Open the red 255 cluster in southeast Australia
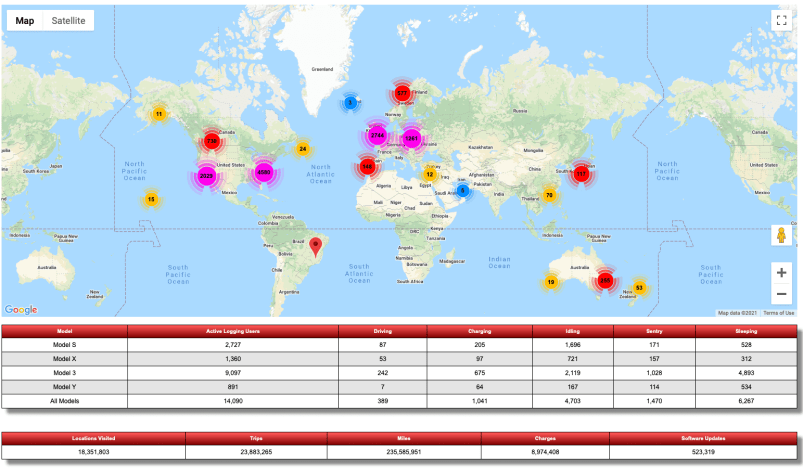 [605, 280]
